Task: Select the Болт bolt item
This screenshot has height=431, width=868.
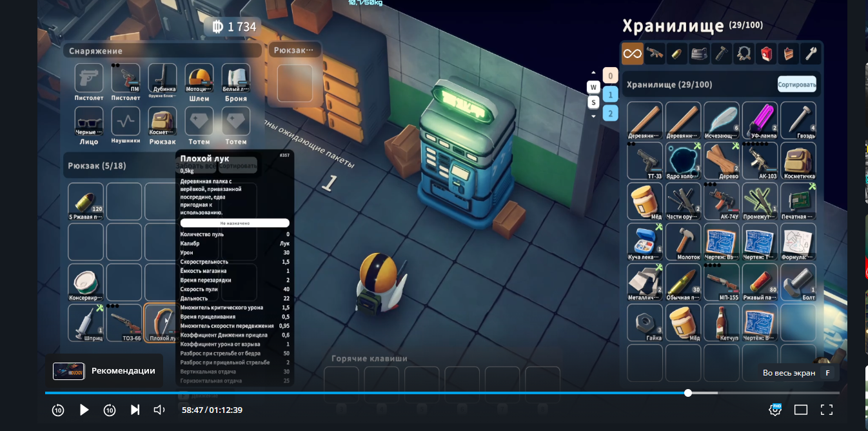Action: click(x=798, y=283)
